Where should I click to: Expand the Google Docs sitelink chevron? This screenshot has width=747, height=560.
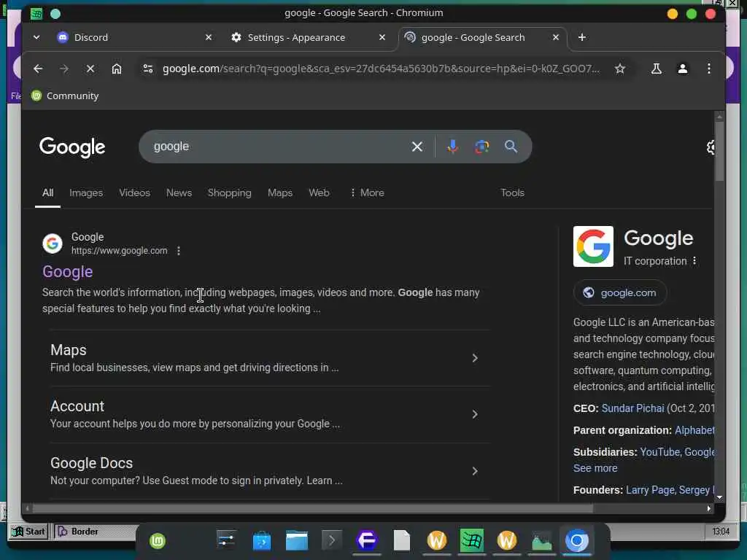[x=474, y=471]
